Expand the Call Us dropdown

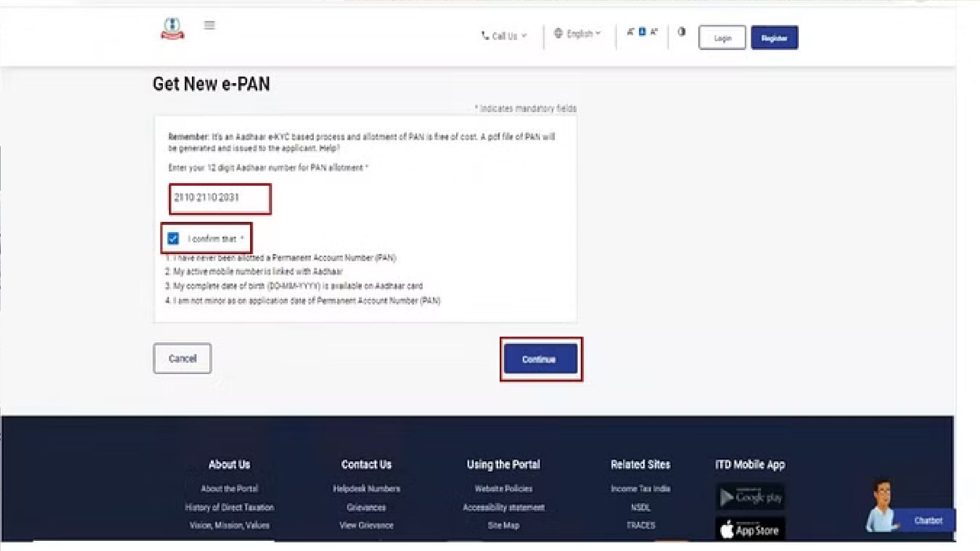pos(505,36)
